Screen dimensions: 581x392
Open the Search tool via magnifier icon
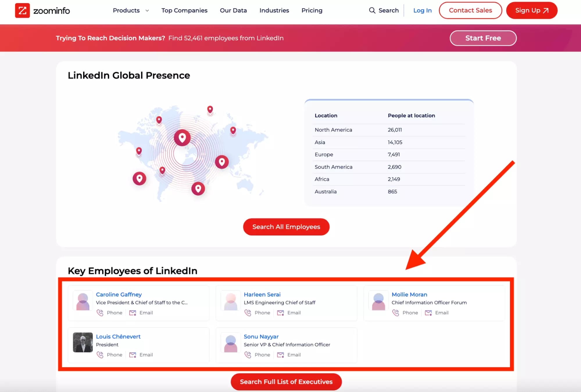click(x=372, y=10)
